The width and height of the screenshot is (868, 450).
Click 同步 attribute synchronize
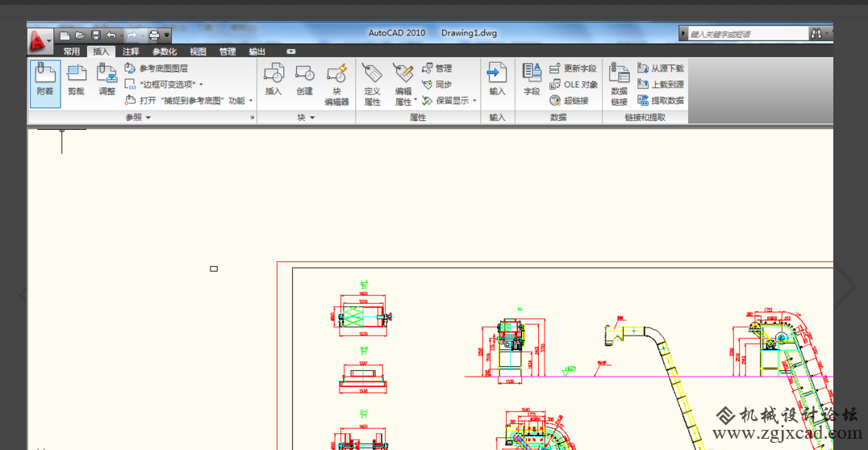click(x=436, y=84)
